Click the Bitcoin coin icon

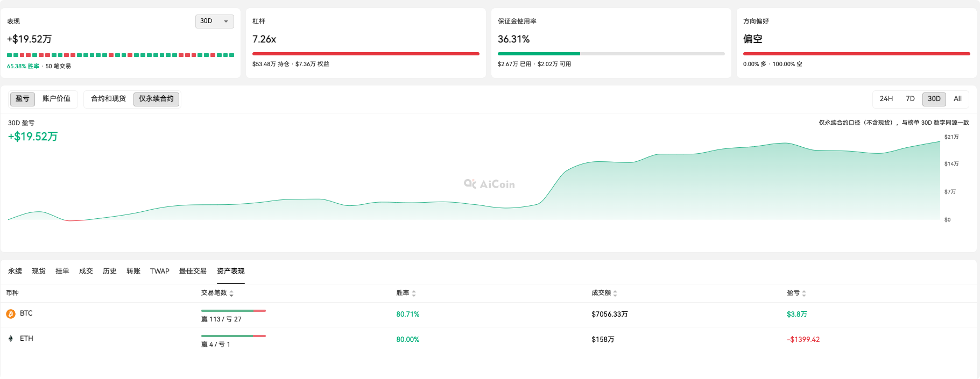(11, 313)
